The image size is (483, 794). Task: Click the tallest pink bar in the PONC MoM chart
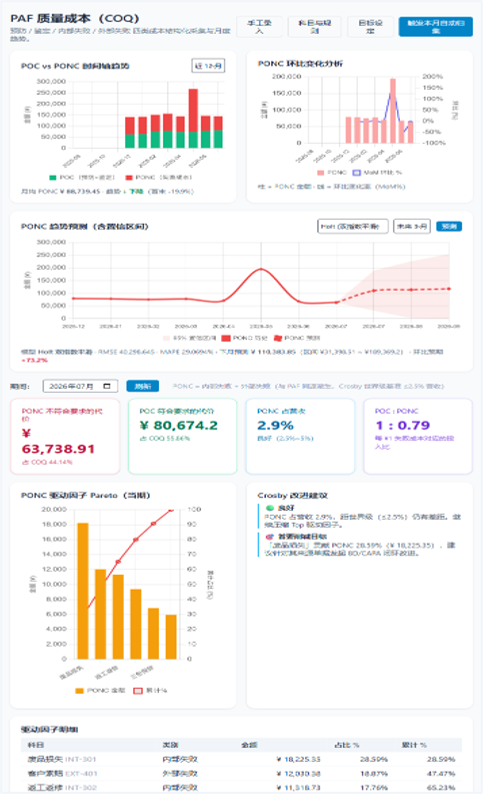[x=393, y=110]
